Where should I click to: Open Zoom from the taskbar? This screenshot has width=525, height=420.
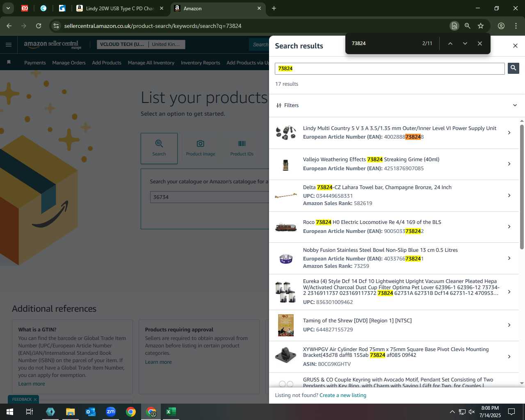pyautogui.click(x=111, y=412)
